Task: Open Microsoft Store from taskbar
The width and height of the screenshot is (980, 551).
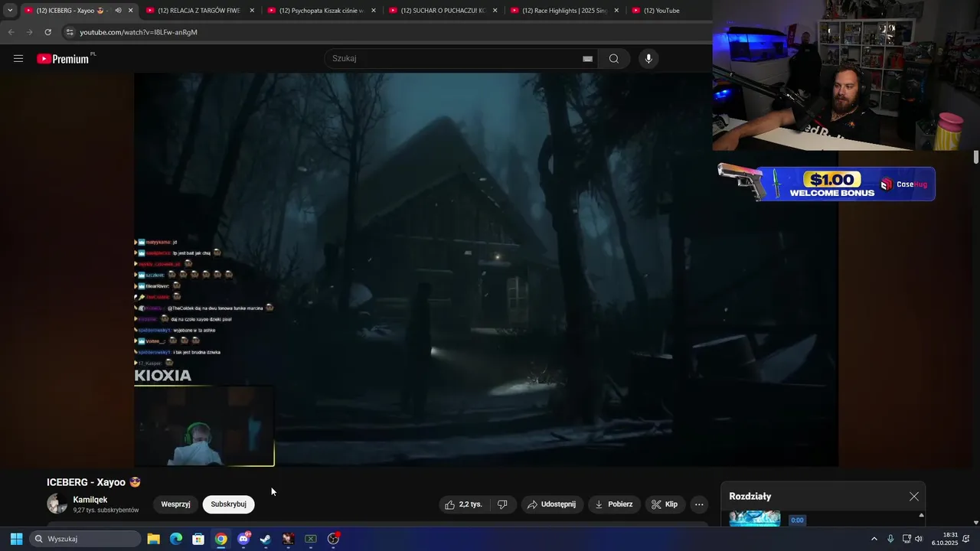Action: [x=198, y=539]
